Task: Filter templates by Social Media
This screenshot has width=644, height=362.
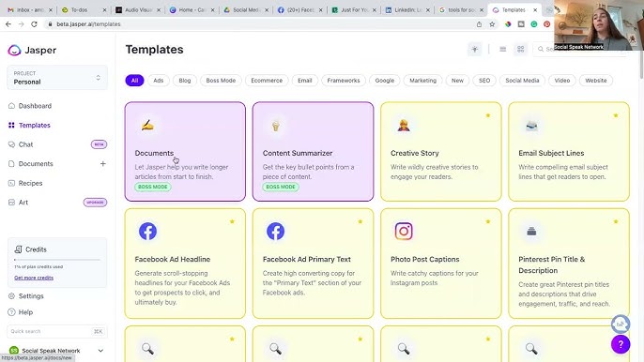Action: (x=522, y=81)
